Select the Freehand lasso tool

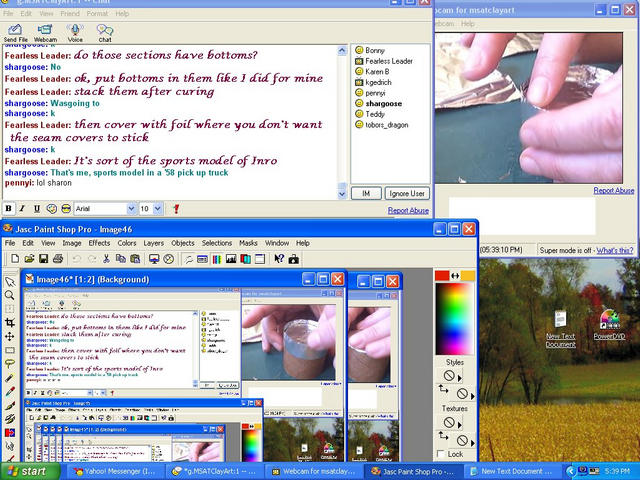(x=9, y=364)
